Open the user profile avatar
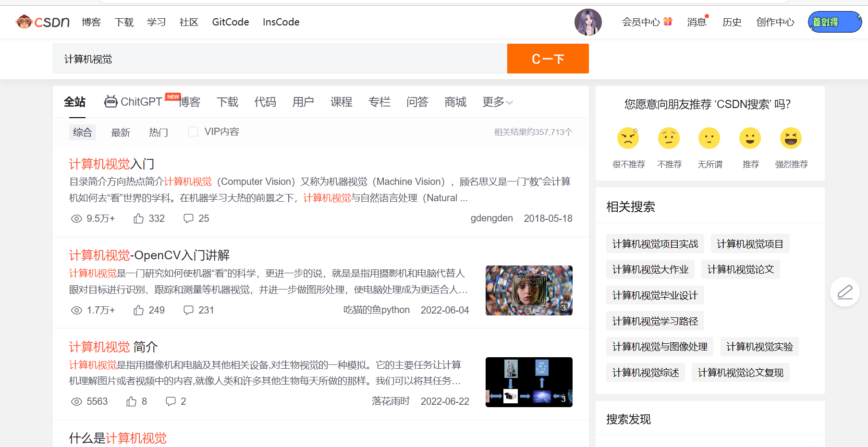 588,22
